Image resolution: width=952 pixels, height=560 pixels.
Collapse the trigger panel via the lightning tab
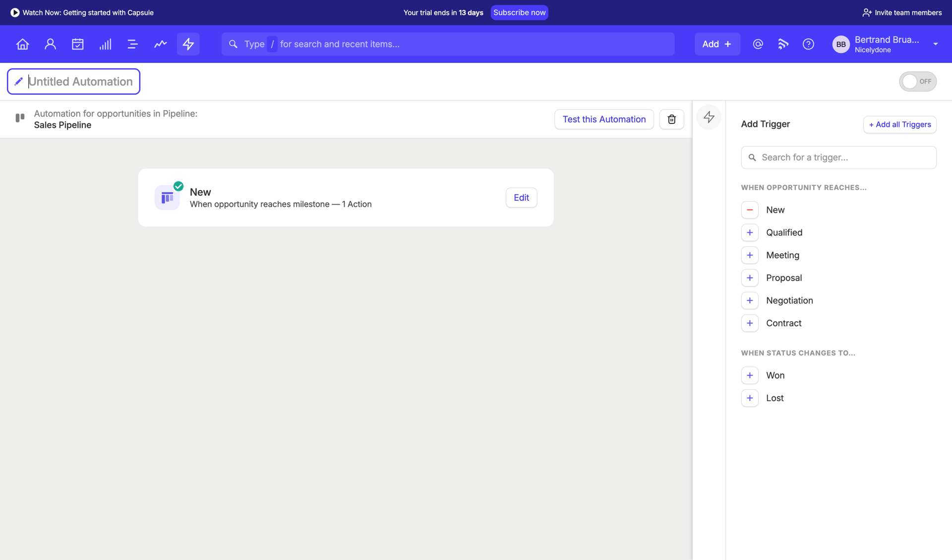pos(709,117)
